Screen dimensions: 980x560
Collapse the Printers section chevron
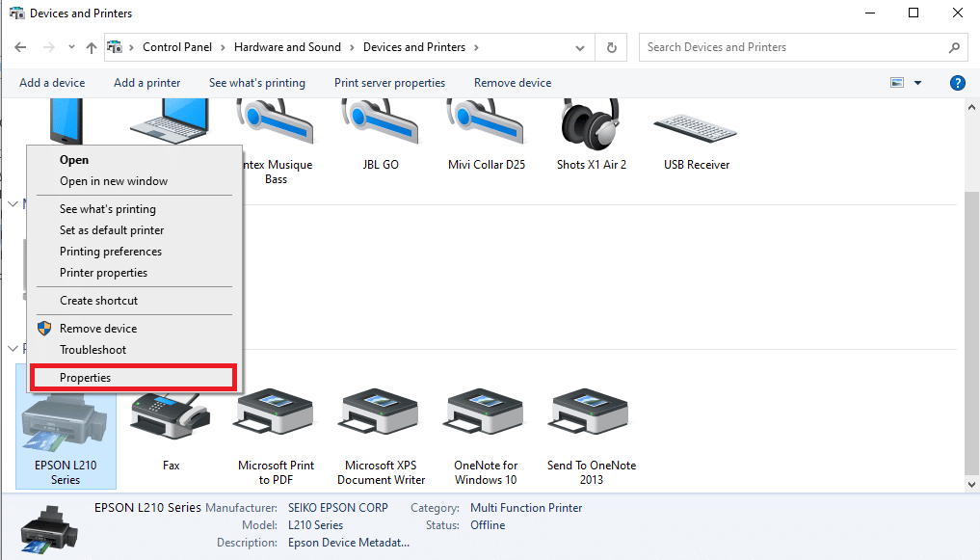13,348
